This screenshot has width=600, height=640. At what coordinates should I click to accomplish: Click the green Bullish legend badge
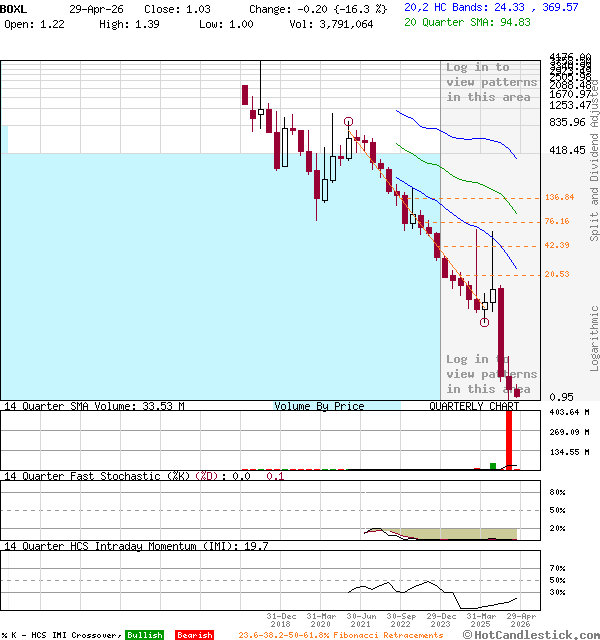144,635
